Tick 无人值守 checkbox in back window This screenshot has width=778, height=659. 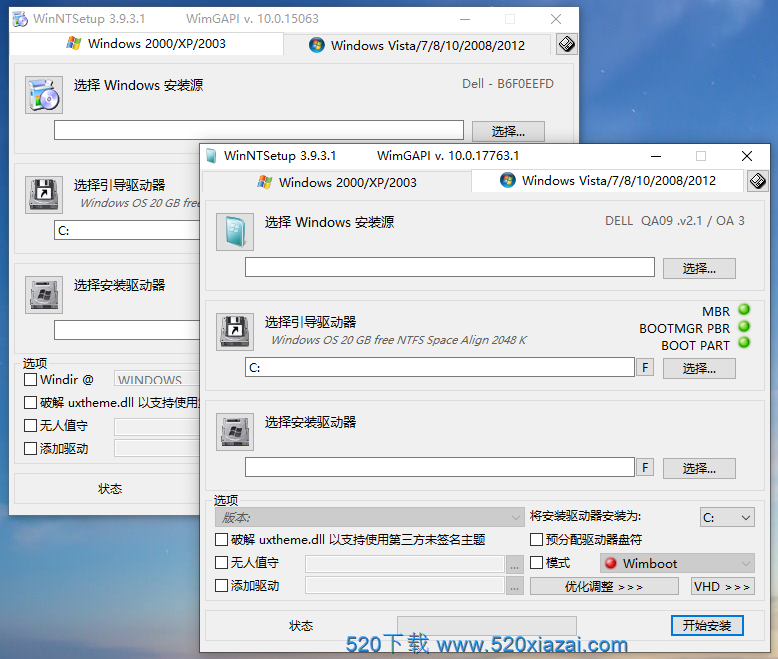click(x=30, y=425)
